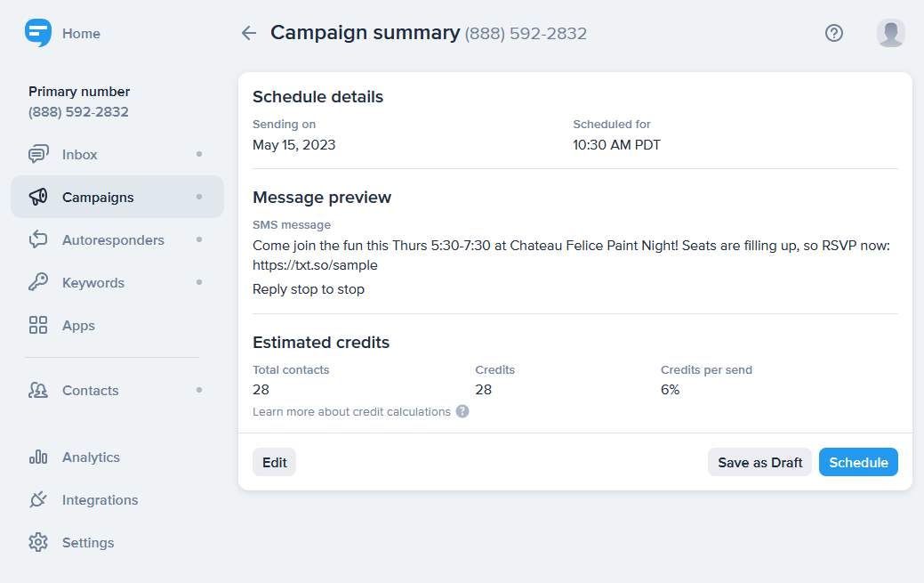Click the Inbox chat bubbles icon
Screen dimensions: 924x583
point(38,154)
